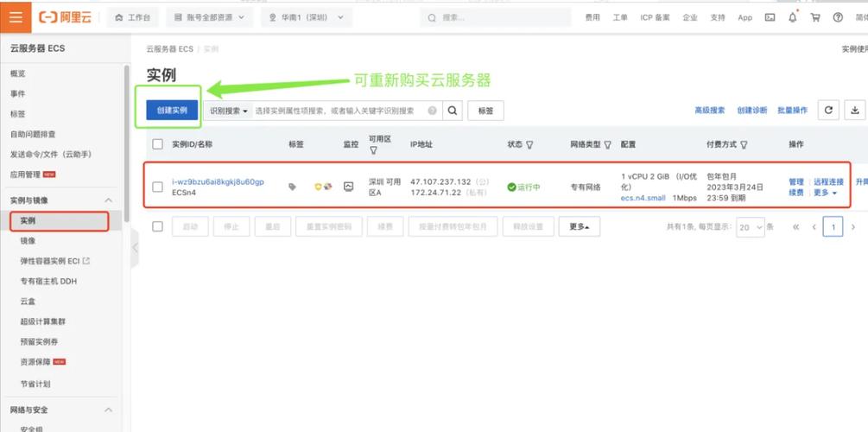Click the 标签 button
This screenshot has width=868, height=432.
click(x=485, y=111)
